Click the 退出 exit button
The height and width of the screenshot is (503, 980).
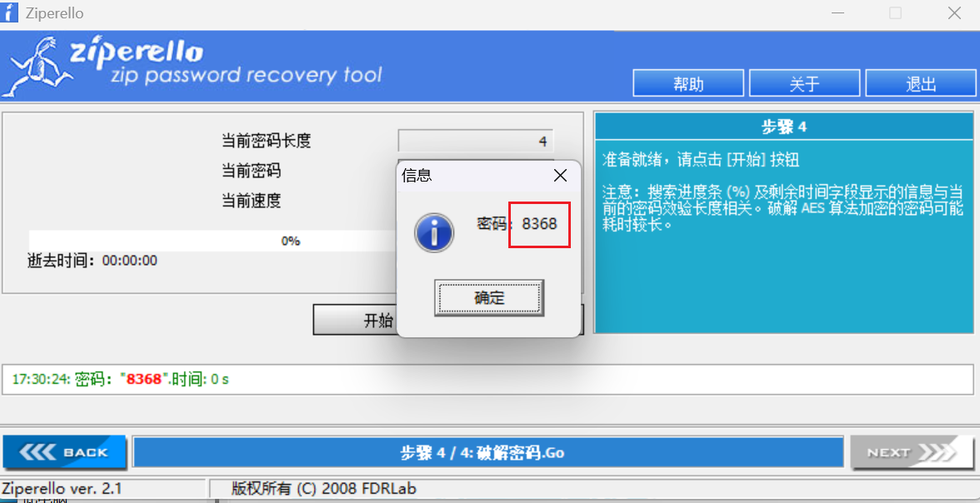click(x=921, y=84)
